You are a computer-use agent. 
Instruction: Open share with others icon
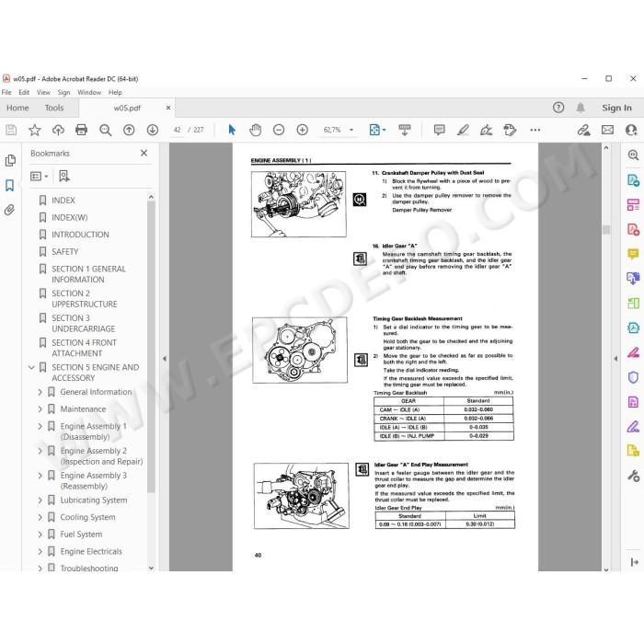pyautogui.click(x=631, y=131)
